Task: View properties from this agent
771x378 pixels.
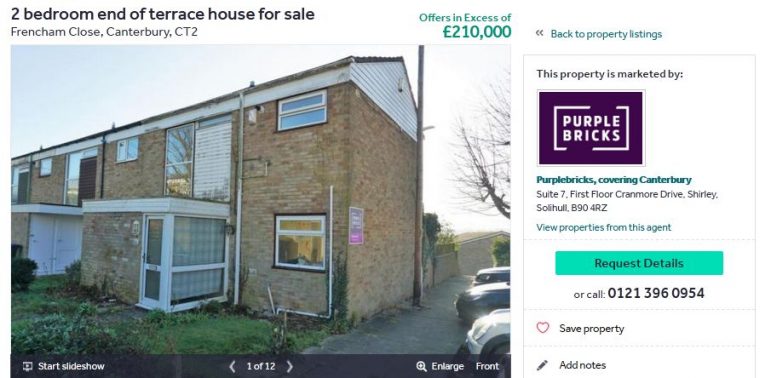Action: 603,227
